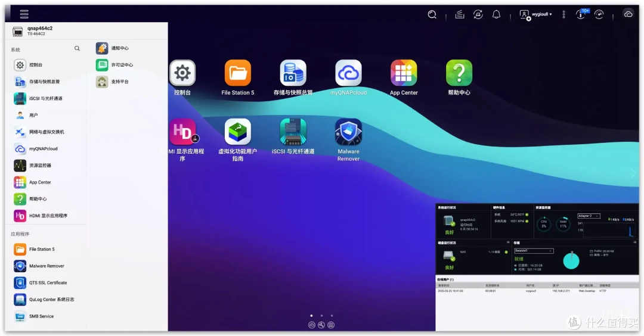Close the main menu via hamburger icon
This screenshot has width=644, height=336.
pyautogui.click(x=24, y=14)
